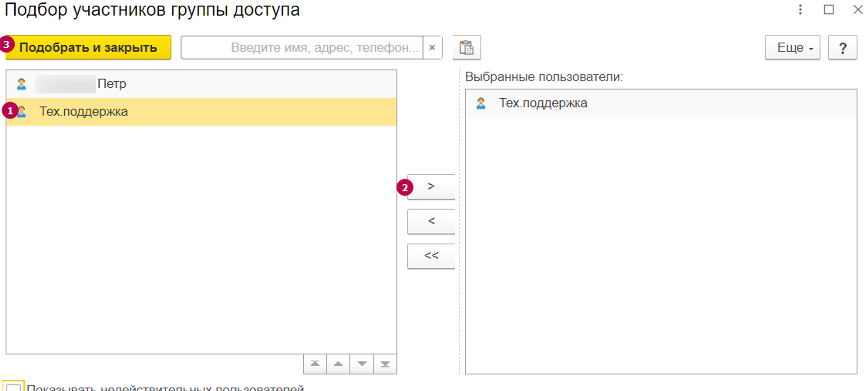
Task: Select Тех.поддержка in selected users panel
Action: click(543, 103)
